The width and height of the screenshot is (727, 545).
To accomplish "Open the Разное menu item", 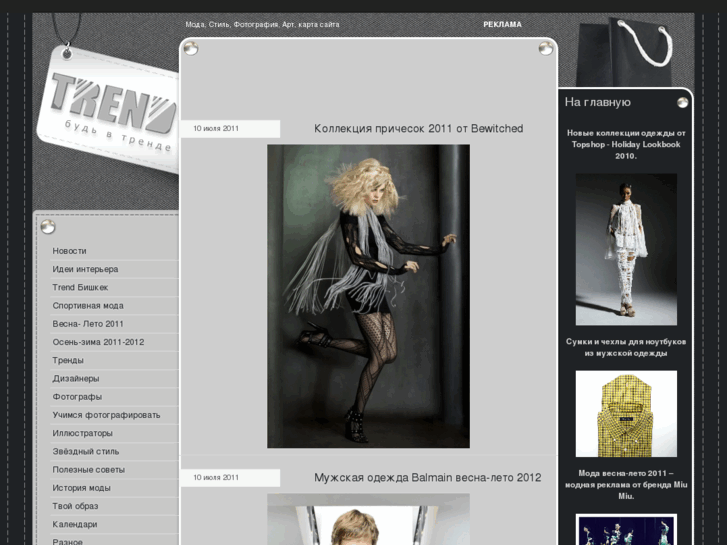I will pyautogui.click(x=68, y=541).
